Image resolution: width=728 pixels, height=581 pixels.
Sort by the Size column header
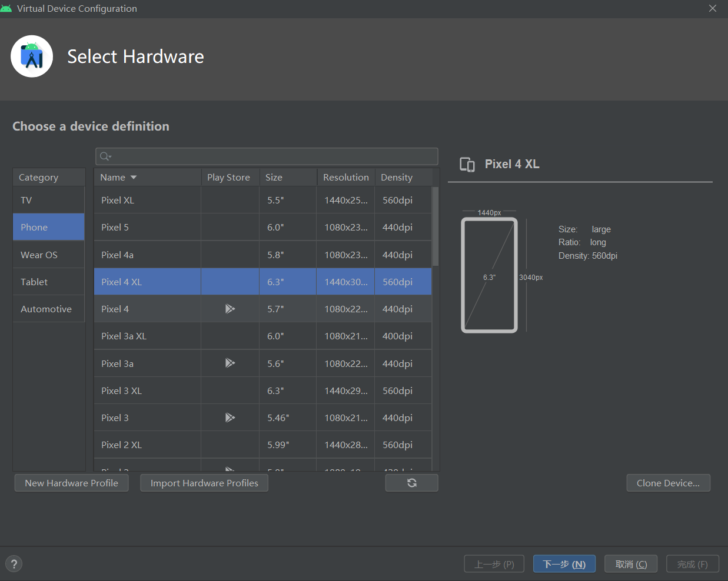(x=288, y=177)
